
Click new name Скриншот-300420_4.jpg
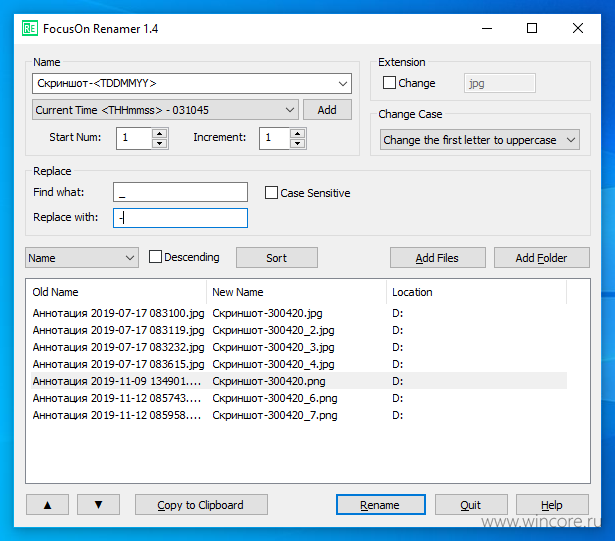(273, 364)
